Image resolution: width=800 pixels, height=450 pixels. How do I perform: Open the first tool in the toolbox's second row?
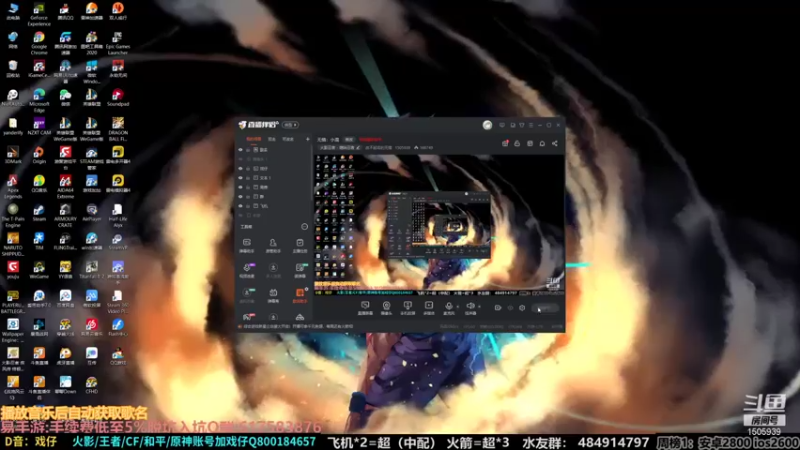coord(246,270)
